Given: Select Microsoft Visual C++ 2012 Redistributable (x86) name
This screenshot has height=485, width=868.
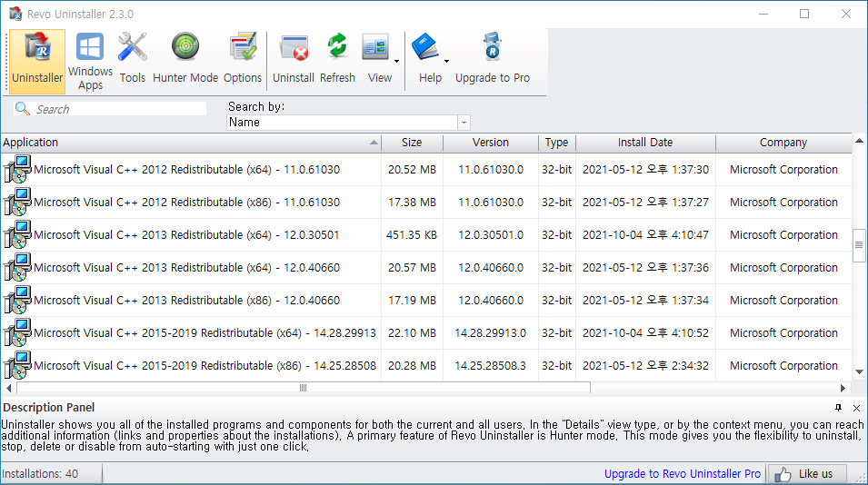Looking at the screenshot, I should 186,202.
